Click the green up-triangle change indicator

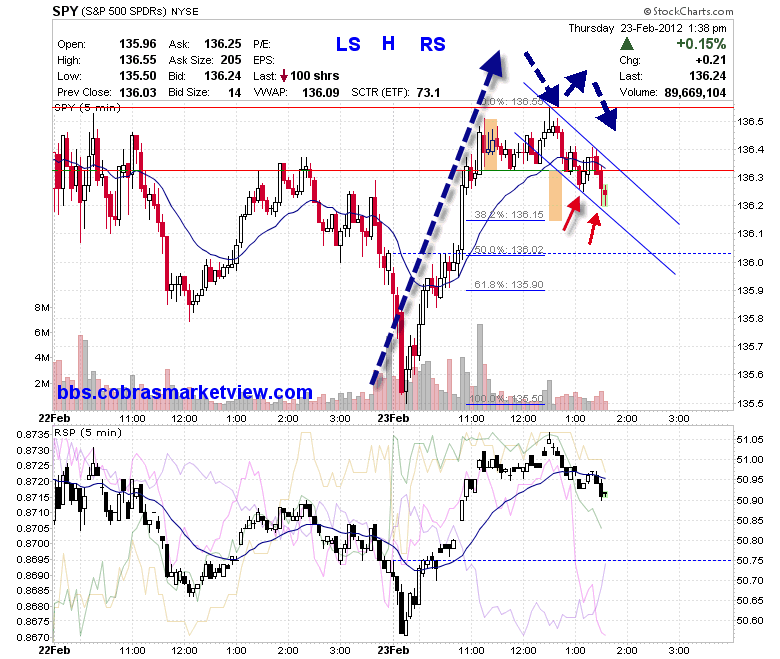click(627, 44)
